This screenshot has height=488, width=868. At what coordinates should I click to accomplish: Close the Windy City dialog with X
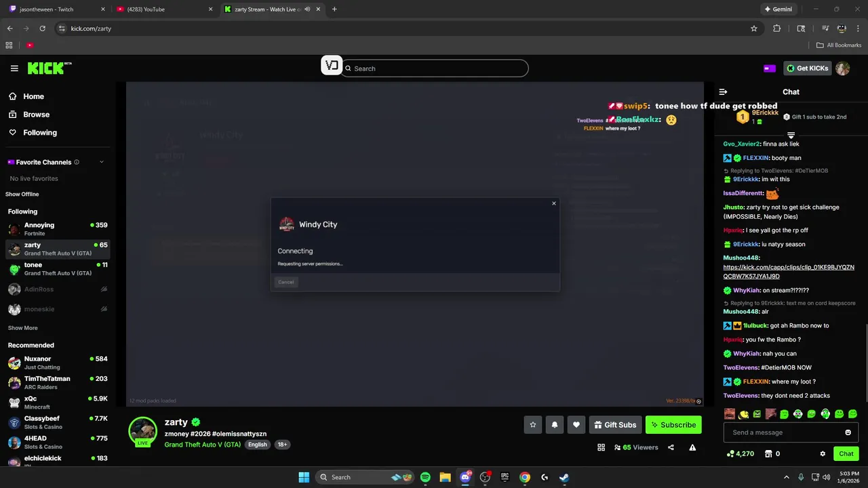click(553, 203)
